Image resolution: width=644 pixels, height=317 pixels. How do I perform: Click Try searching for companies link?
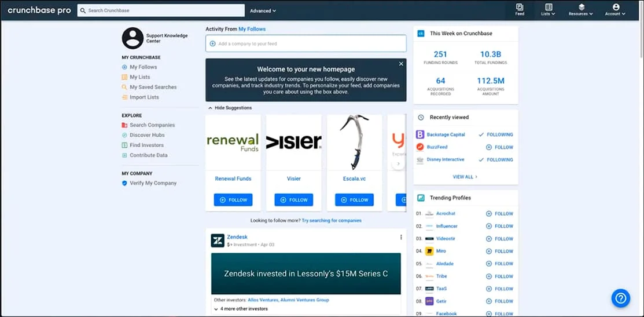coord(332,221)
